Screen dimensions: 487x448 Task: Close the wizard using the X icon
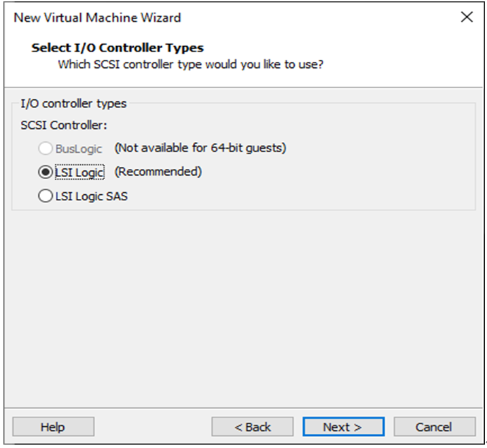click(x=467, y=18)
